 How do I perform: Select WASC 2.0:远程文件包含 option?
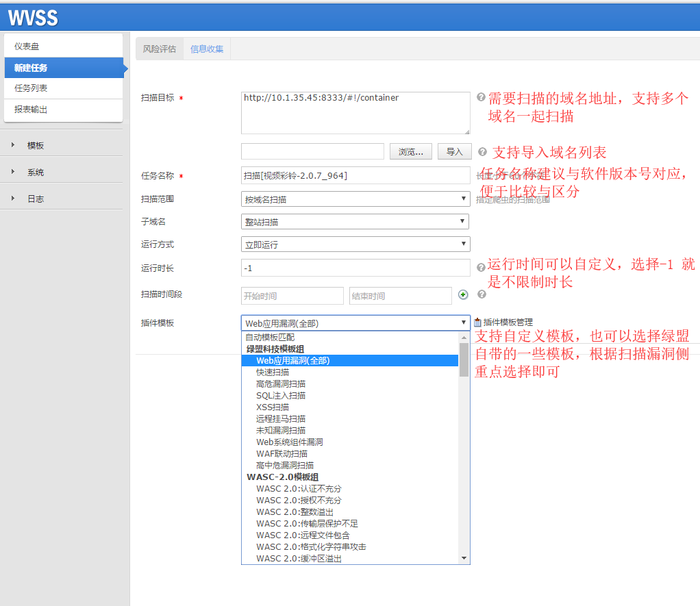point(350,535)
